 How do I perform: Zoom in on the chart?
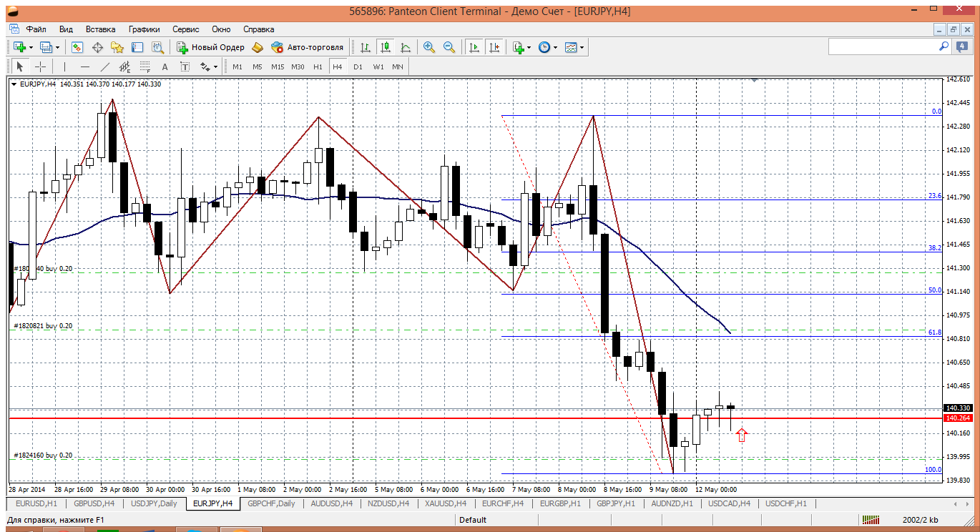point(429,47)
